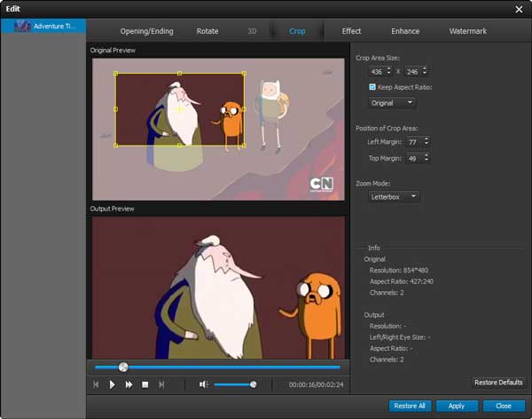This screenshot has height=419, width=532.
Task: Switch to 3D tab
Action: (252, 31)
